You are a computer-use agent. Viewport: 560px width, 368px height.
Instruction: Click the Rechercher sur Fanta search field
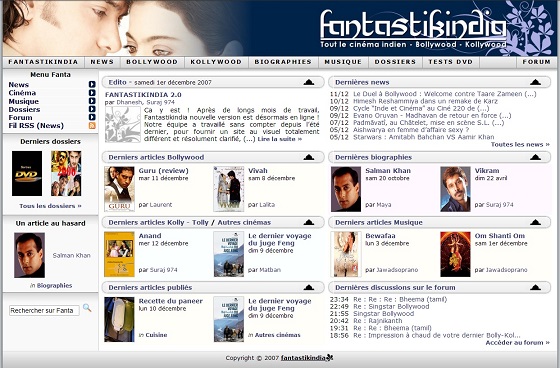pos(44,310)
